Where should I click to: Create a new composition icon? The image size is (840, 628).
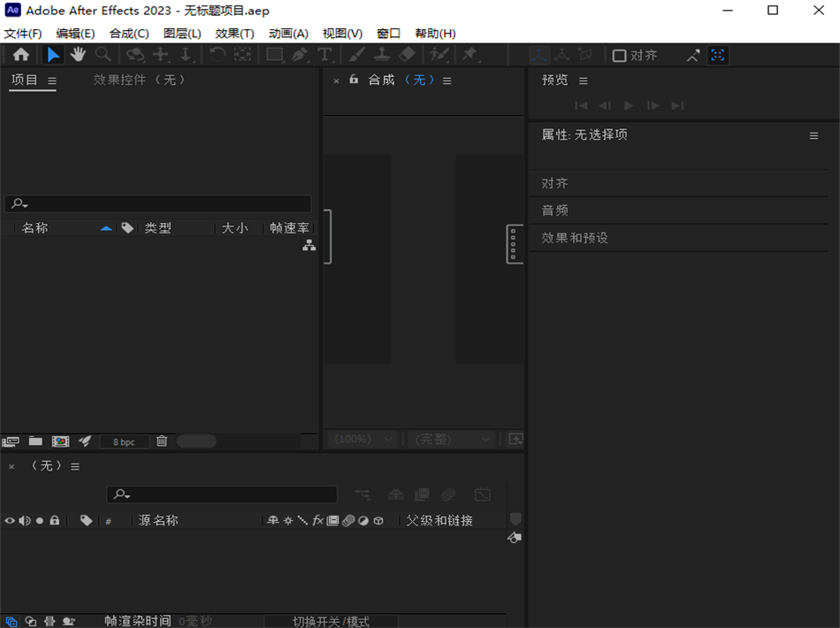pos(60,441)
